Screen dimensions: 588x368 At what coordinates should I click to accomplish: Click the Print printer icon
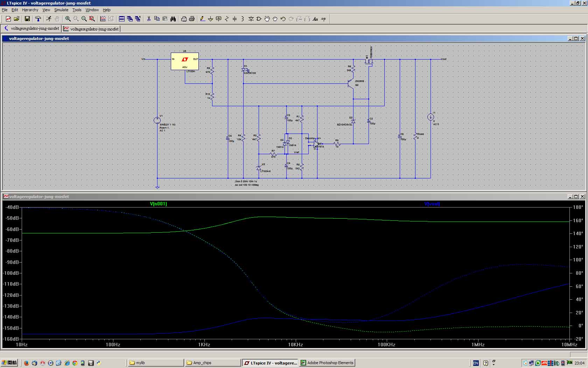(x=192, y=19)
